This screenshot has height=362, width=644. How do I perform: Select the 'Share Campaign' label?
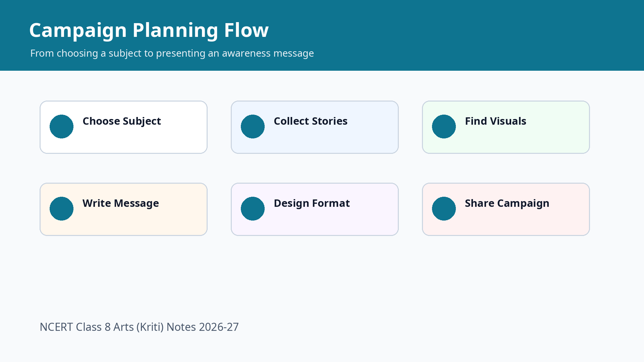click(507, 203)
